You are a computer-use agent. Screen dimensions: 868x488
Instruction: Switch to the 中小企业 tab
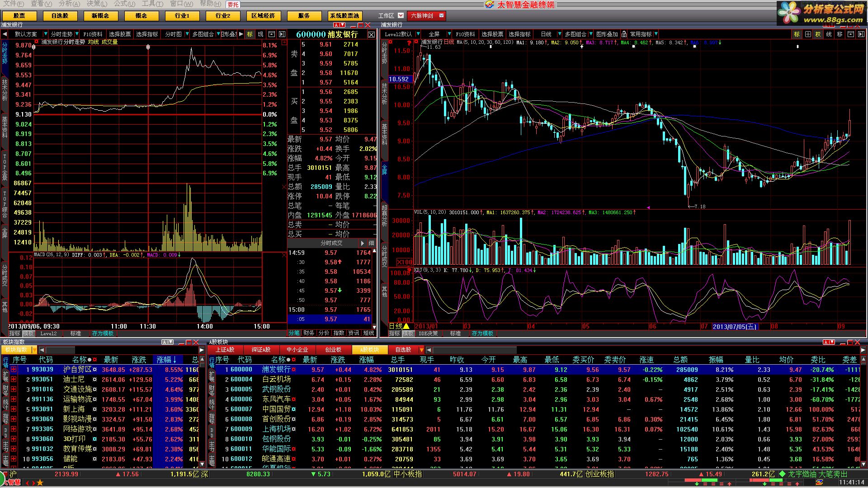click(x=297, y=350)
